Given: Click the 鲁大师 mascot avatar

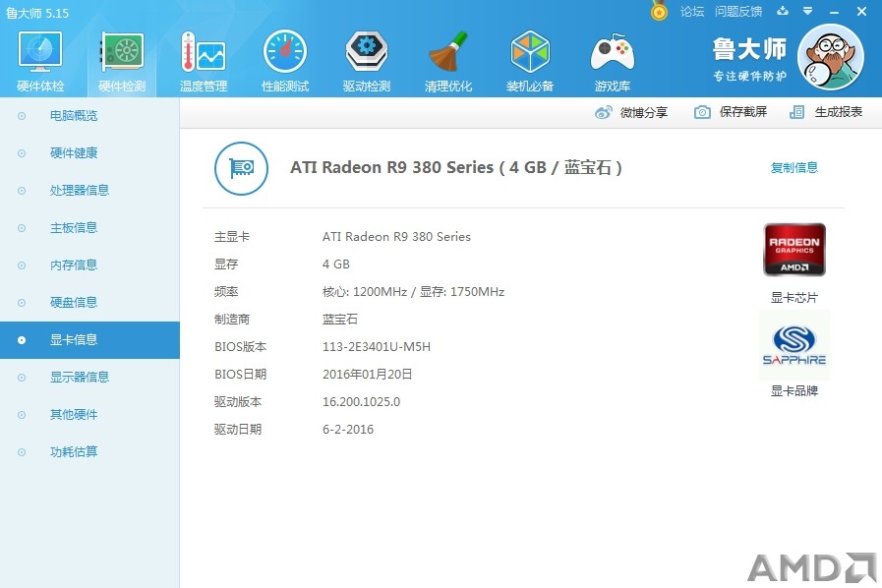Looking at the screenshot, I should coord(832,57).
